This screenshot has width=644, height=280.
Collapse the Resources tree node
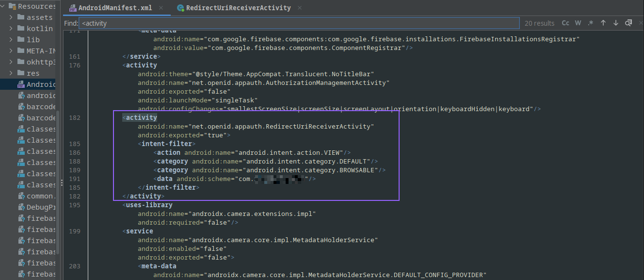(x=3, y=6)
